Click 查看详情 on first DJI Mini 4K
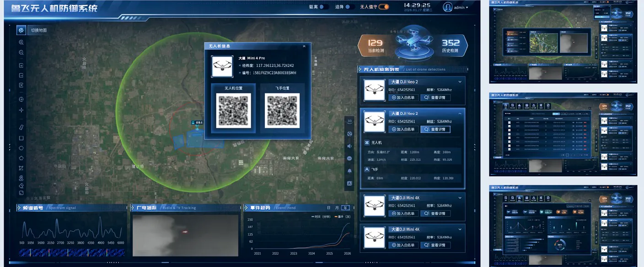 [435, 213]
